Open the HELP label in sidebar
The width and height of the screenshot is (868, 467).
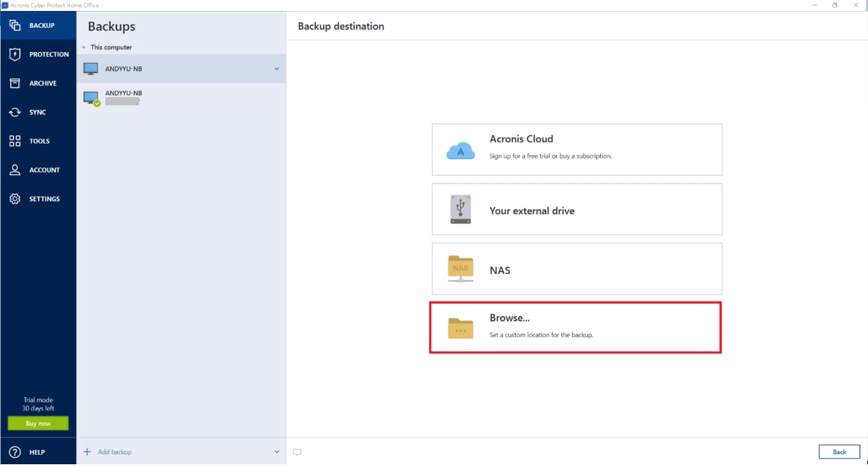pyautogui.click(x=37, y=452)
